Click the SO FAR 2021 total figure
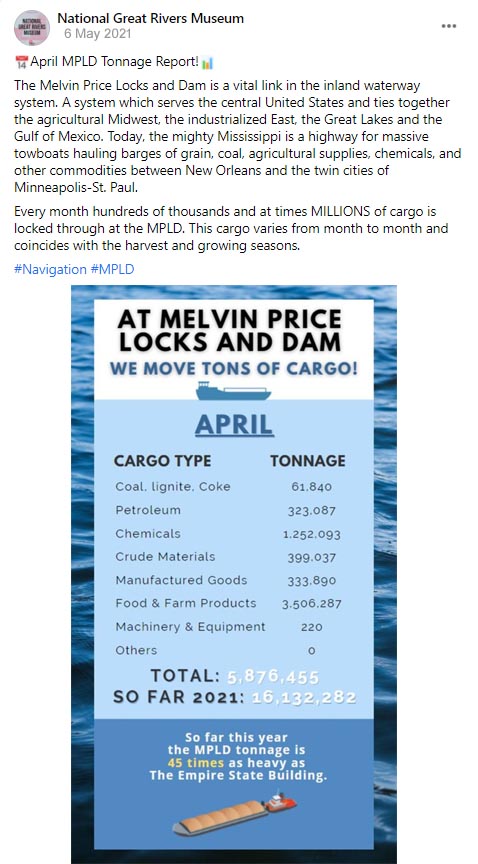The height and width of the screenshot is (864, 478). click(304, 698)
